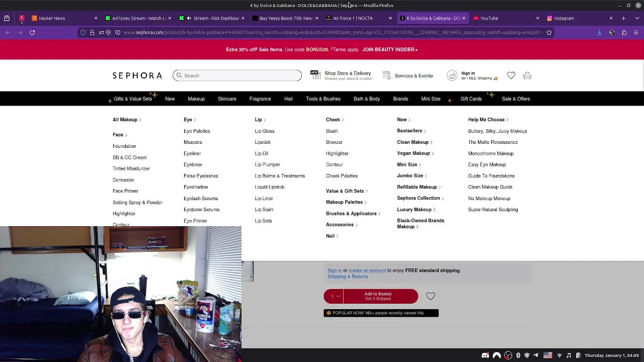Click the heart icon next to Add to Basket
644x362 pixels.
coord(431,297)
